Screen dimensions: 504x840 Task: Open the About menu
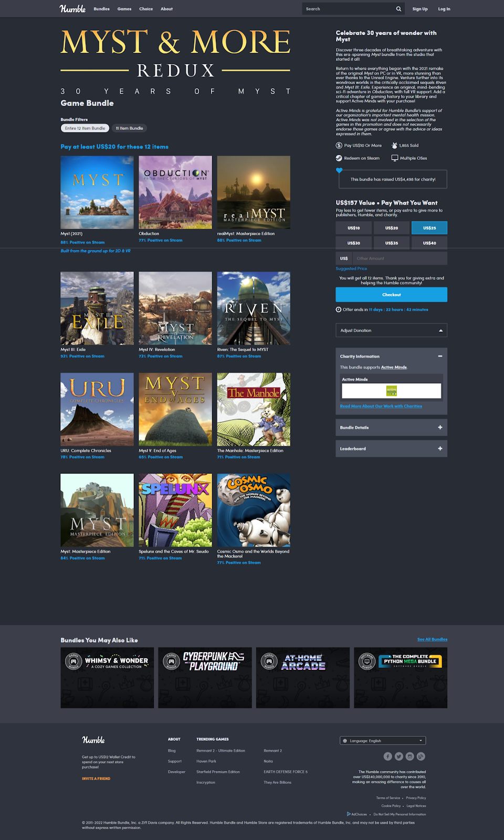[166, 9]
